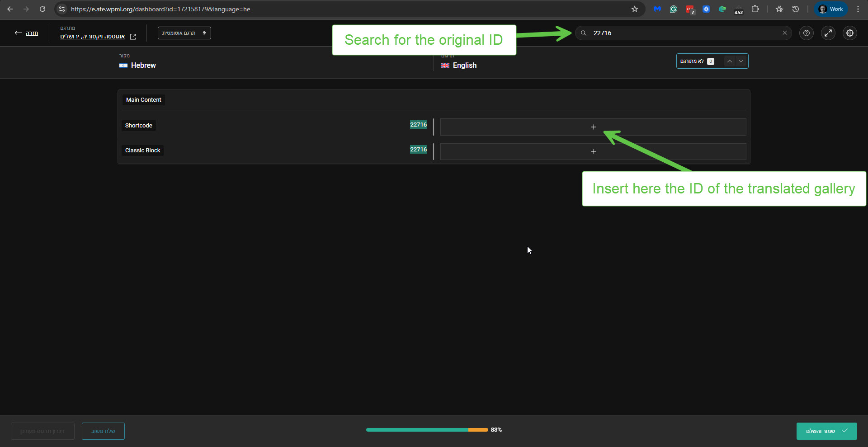Toggle fullscreen expand icon

tap(828, 33)
